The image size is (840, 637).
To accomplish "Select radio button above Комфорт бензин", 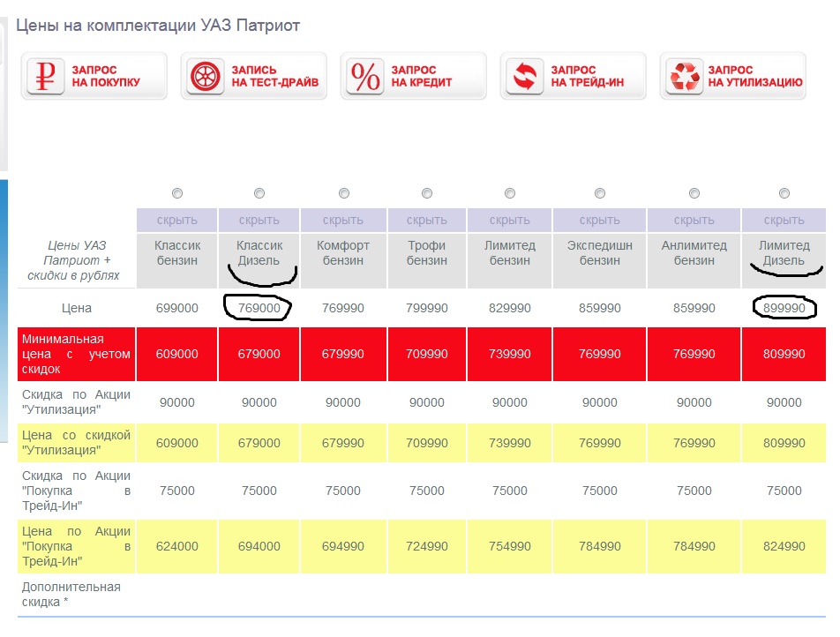I will coord(344,193).
